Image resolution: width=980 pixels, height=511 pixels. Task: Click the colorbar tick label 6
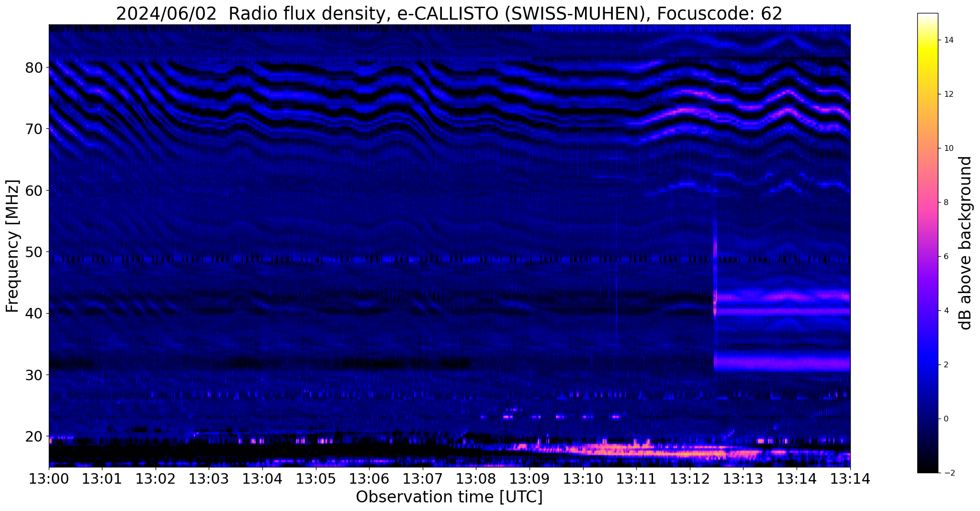pos(945,257)
